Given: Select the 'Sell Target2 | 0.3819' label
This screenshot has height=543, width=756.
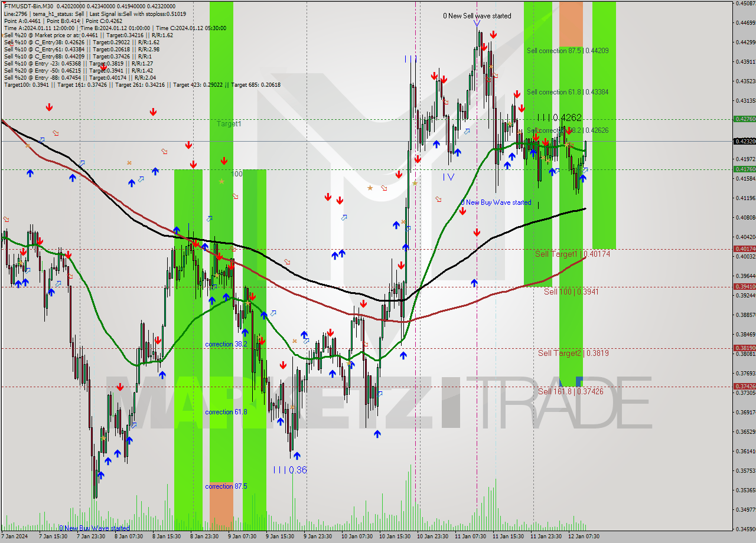Looking at the screenshot, I should 573,353.
